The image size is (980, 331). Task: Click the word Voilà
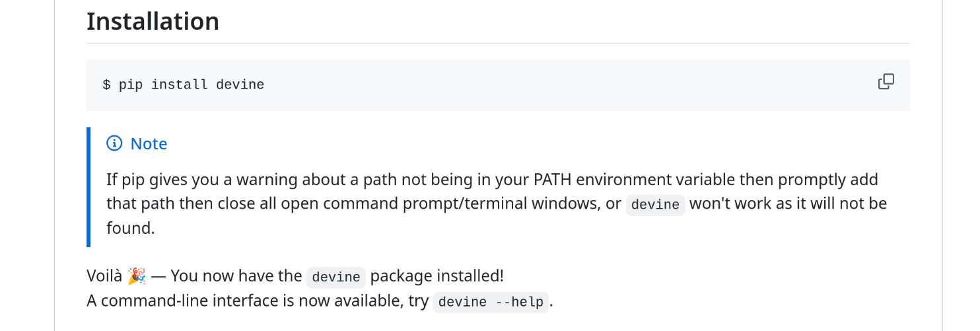coord(104,276)
